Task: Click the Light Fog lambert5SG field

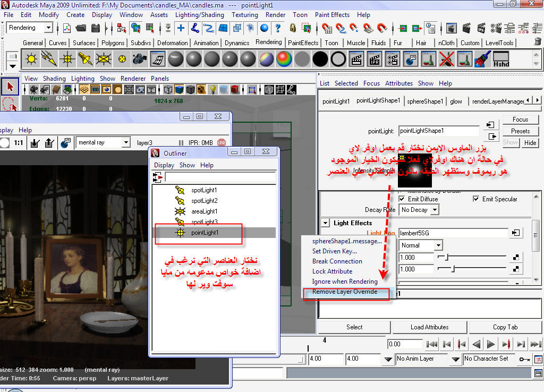Action: pyautogui.click(x=454, y=233)
